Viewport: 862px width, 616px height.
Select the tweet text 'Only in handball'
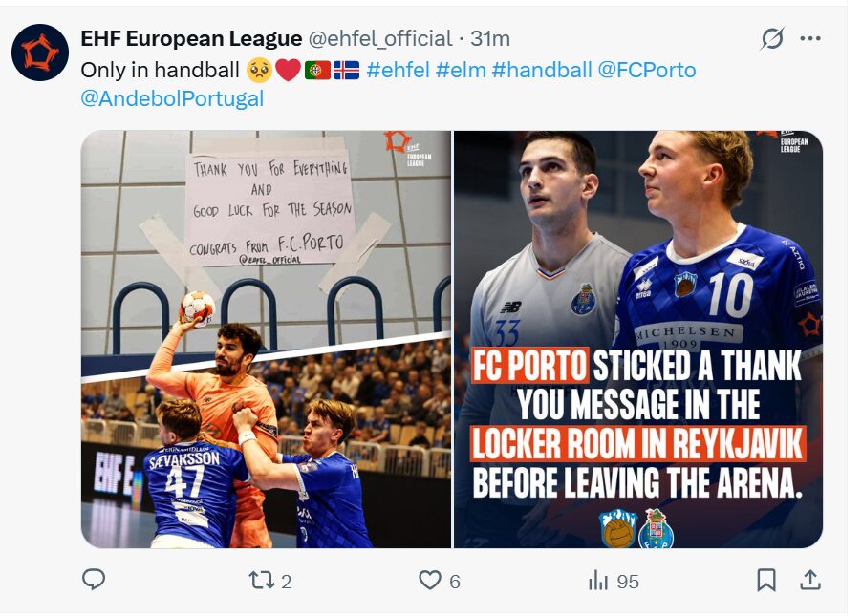(160, 71)
